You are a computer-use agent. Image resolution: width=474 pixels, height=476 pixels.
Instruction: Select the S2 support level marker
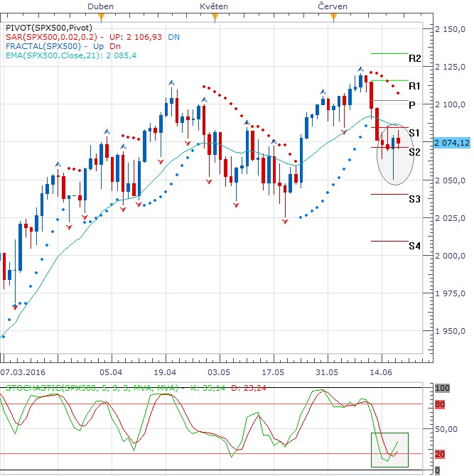pyautogui.click(x=415, y=152)
